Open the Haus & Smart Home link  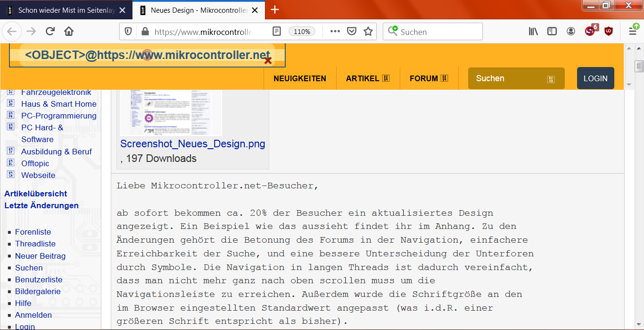(x=59, y=104)
